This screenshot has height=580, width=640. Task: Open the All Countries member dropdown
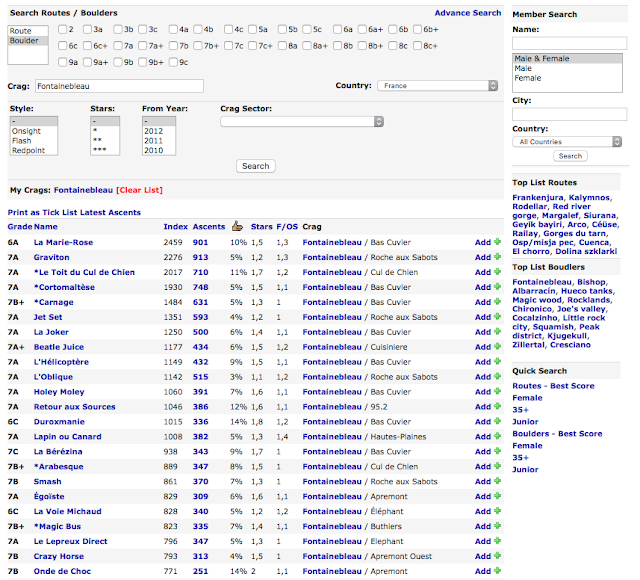[567, 142]
